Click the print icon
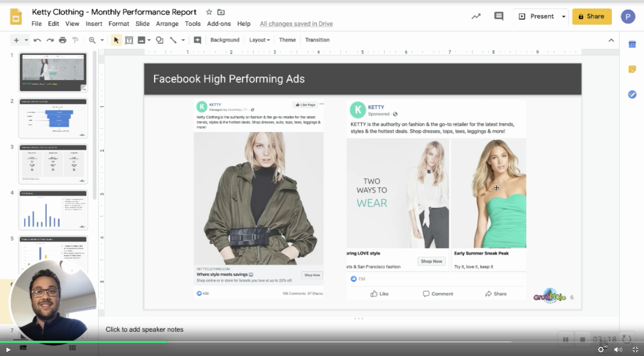Screen dimensions: 644x356 62,40
